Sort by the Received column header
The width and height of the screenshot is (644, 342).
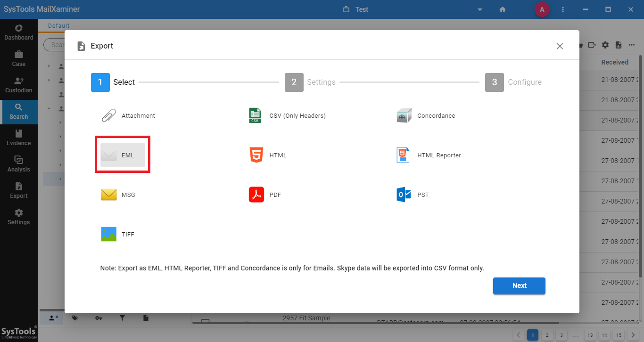[x=615, y=62]
